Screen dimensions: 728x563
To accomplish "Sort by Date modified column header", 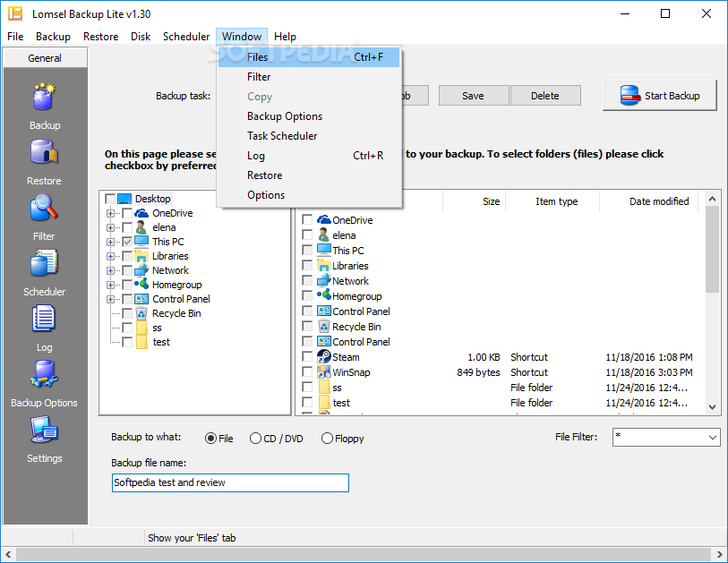I will (x=649, y=201).
